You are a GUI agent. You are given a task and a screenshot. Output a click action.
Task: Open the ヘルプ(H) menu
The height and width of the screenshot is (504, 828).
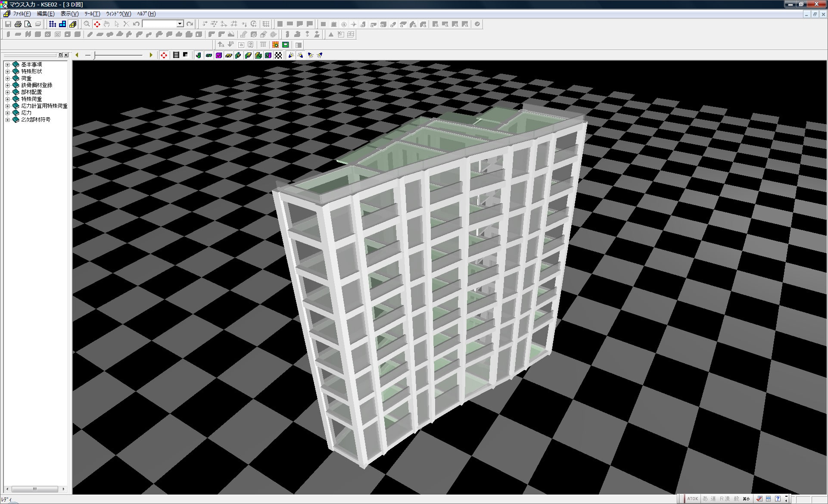click(146, 14)
